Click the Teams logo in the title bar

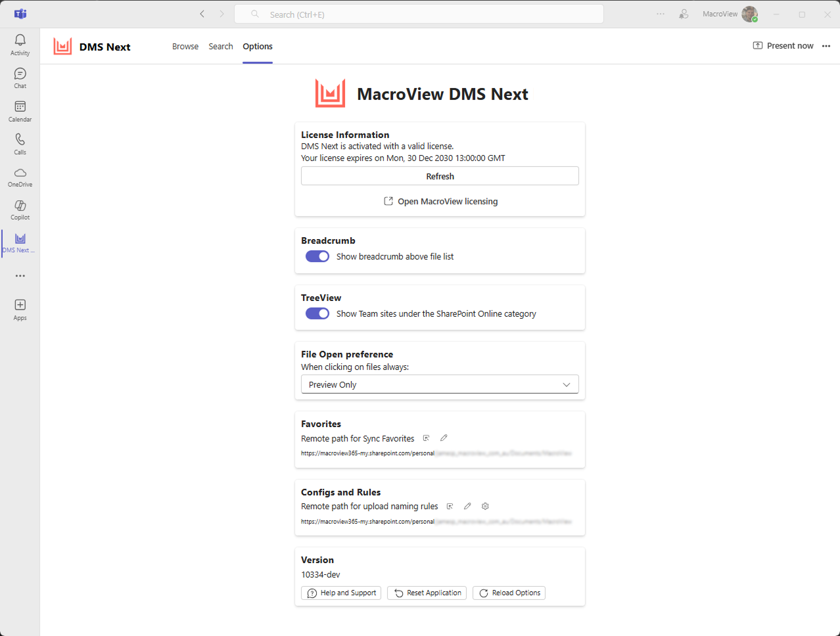point(20,14)
